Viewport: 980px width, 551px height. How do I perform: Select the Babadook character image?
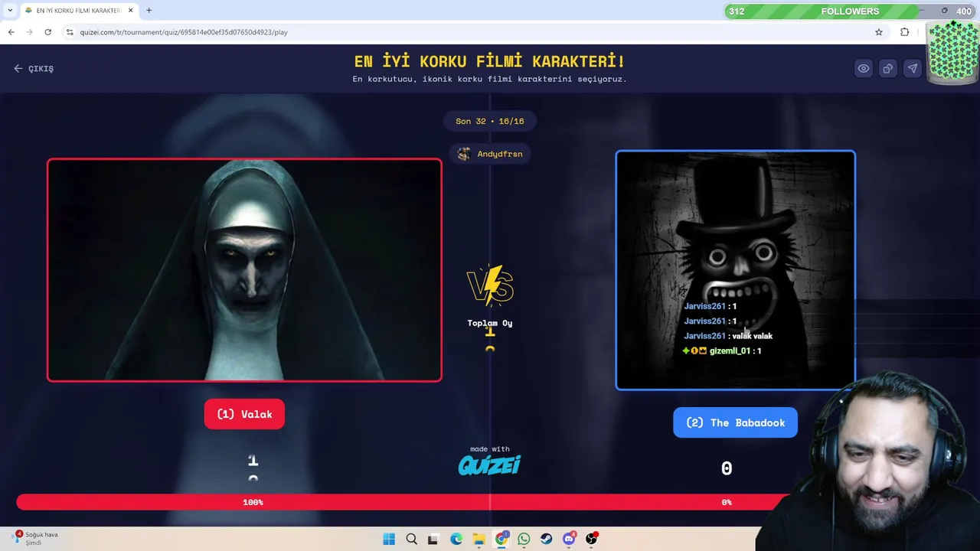pos(735,270)
